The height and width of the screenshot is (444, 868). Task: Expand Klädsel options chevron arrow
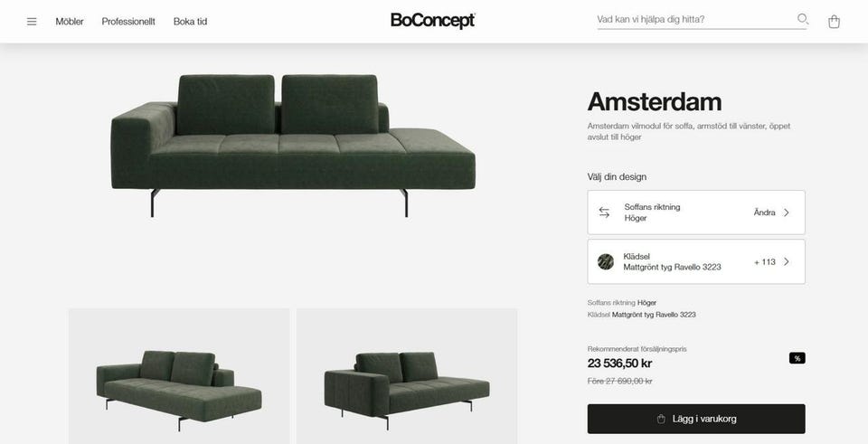(x=787, y=262)
